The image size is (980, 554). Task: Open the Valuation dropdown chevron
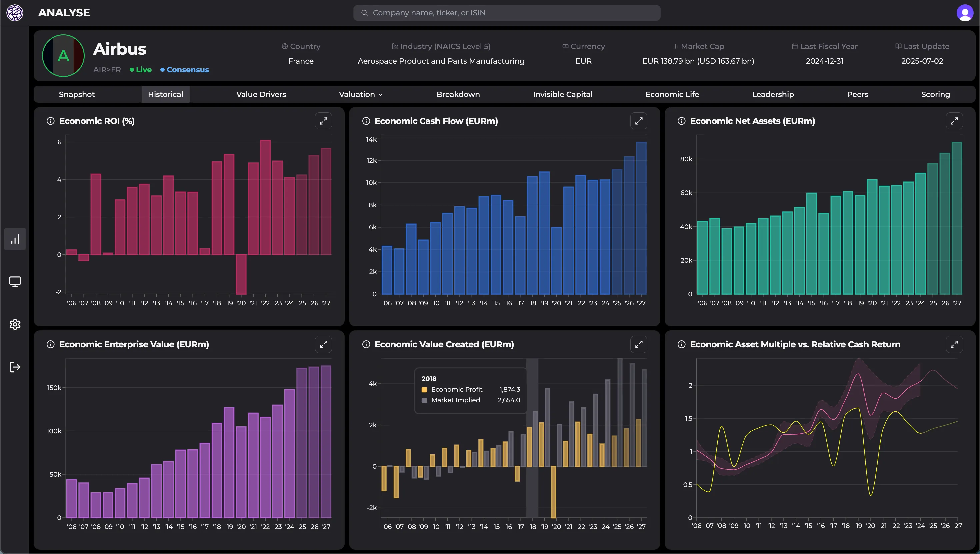[380, 95]
